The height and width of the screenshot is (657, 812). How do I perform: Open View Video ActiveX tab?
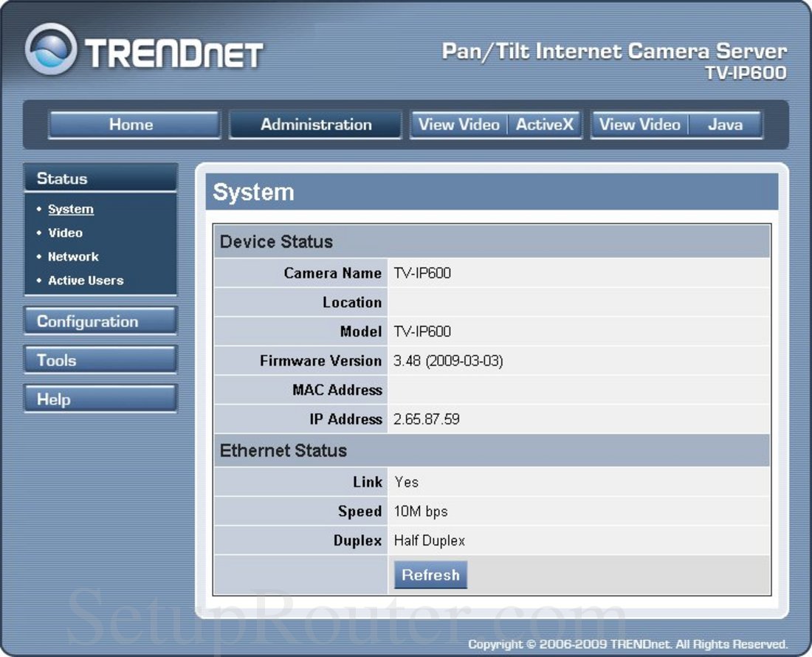coord(496,125)
